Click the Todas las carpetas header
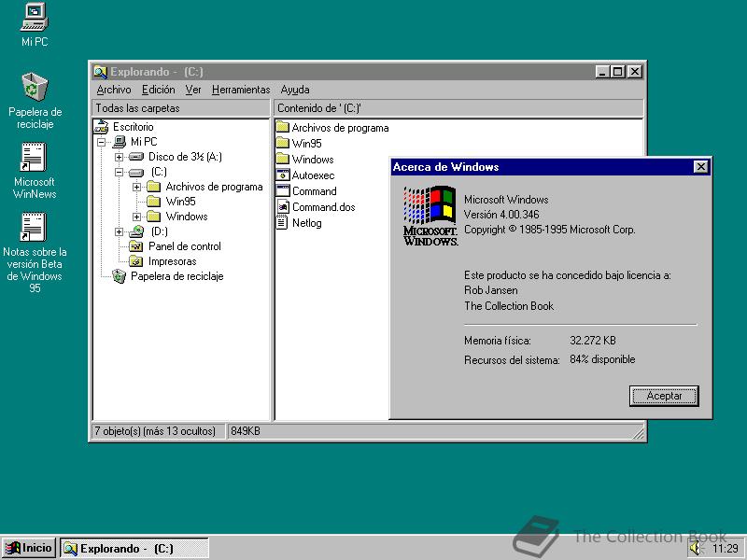This screenshot has height=560, width=747. coord(181,108)
